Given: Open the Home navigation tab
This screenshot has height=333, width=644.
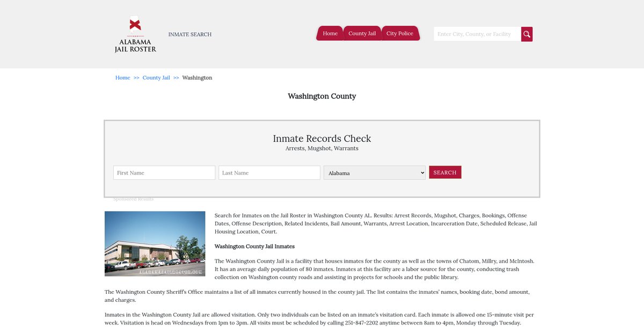Looking at the screenshot, I should [x=330, y=33].
